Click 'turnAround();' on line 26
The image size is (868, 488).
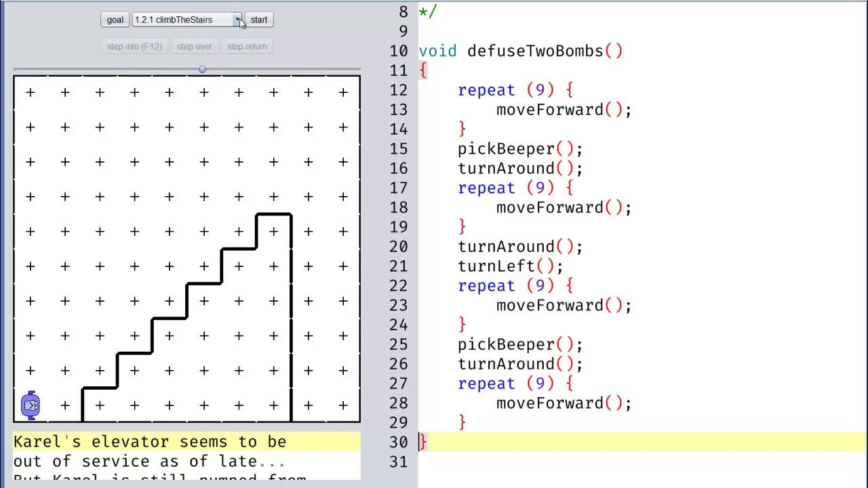tap(520, 364)
